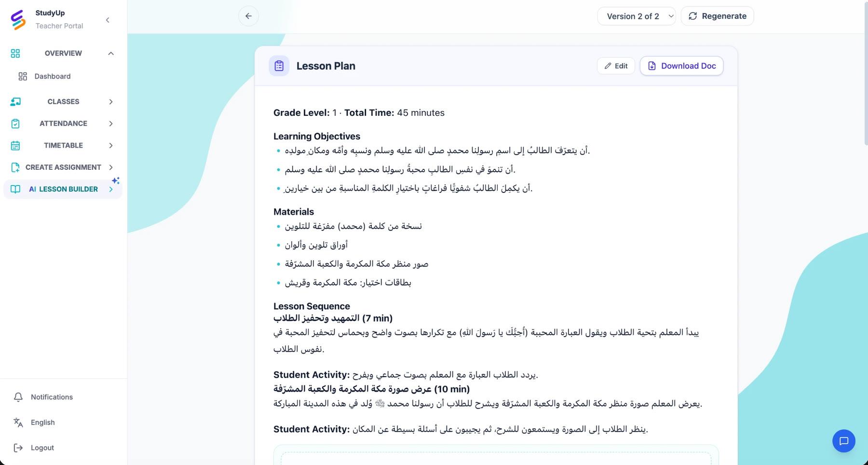Open the Version 2 of 2 dropdown
This screenshot has width=868, height=465.
click(637, 16)
